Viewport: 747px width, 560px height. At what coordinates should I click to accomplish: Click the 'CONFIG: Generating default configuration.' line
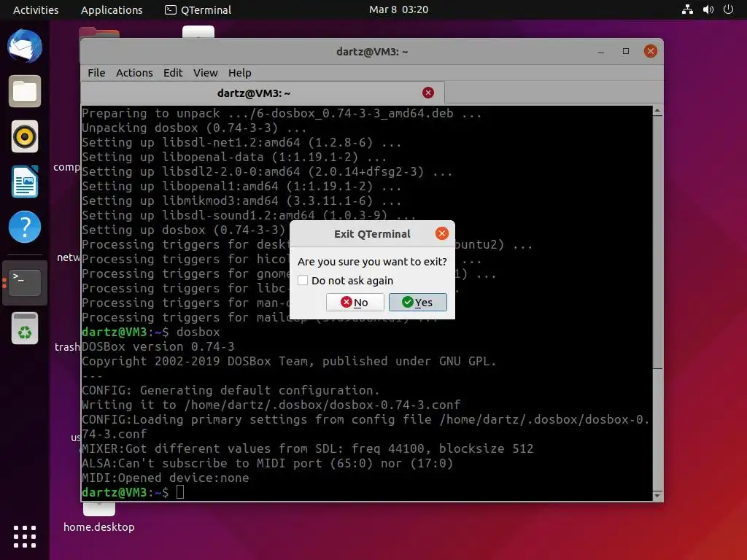[x=231, y=391]
